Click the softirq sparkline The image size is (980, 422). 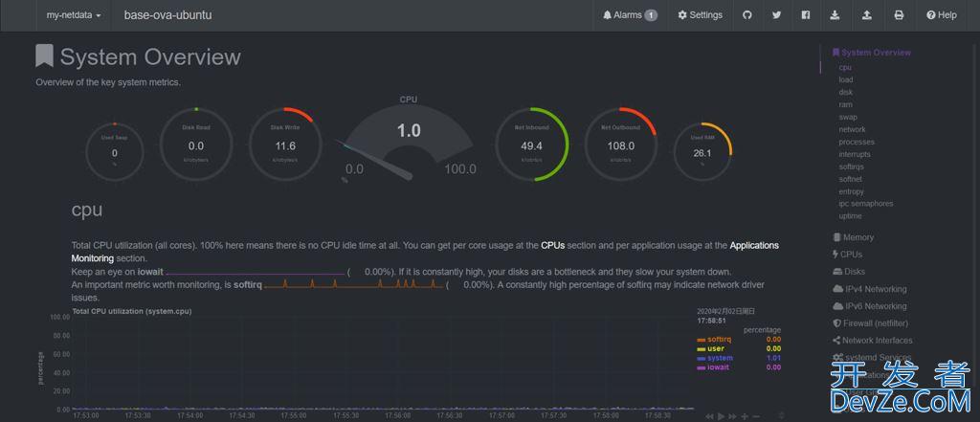pyautogui.click(x=354, y=284)
